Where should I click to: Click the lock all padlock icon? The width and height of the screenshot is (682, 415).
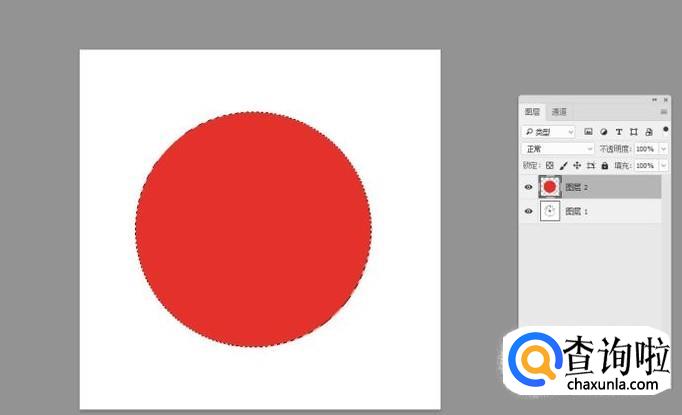coord(605,165)
